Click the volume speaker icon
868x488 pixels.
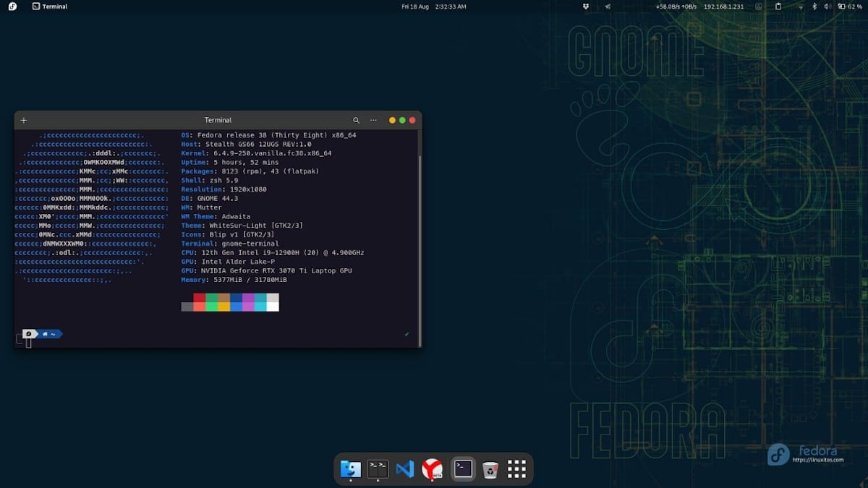827,7
